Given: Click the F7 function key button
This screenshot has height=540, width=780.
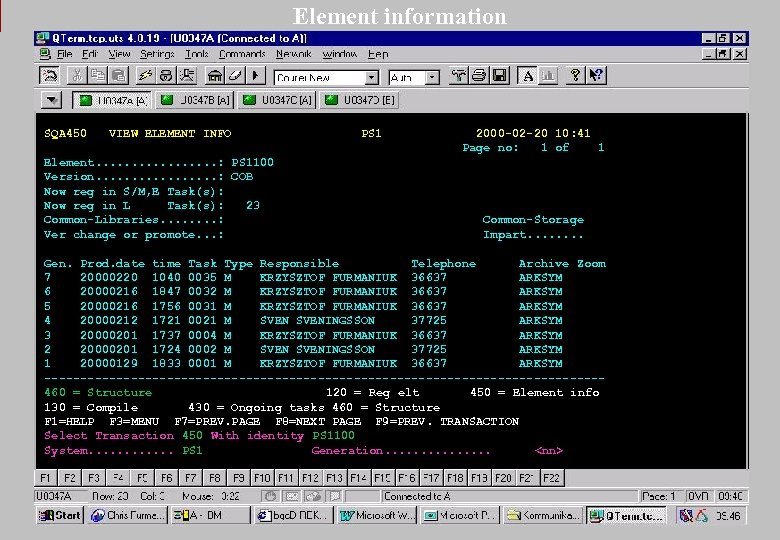Looking at the screenshot, I should click(191, 478).
